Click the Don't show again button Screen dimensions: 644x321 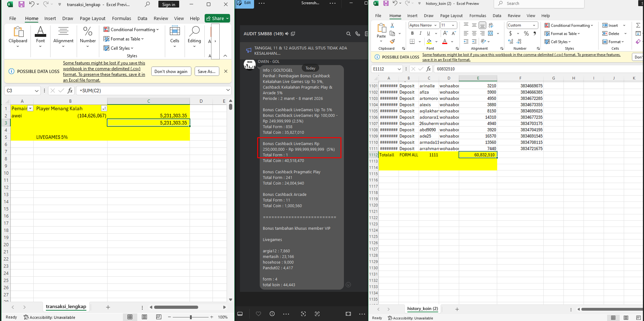click(171, 71)
